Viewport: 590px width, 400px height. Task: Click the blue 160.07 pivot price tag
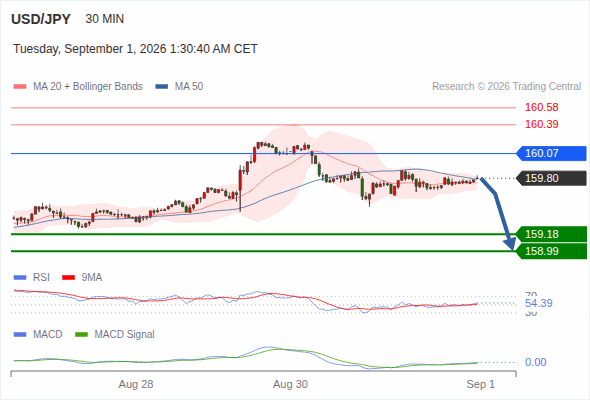click(551, 154)
